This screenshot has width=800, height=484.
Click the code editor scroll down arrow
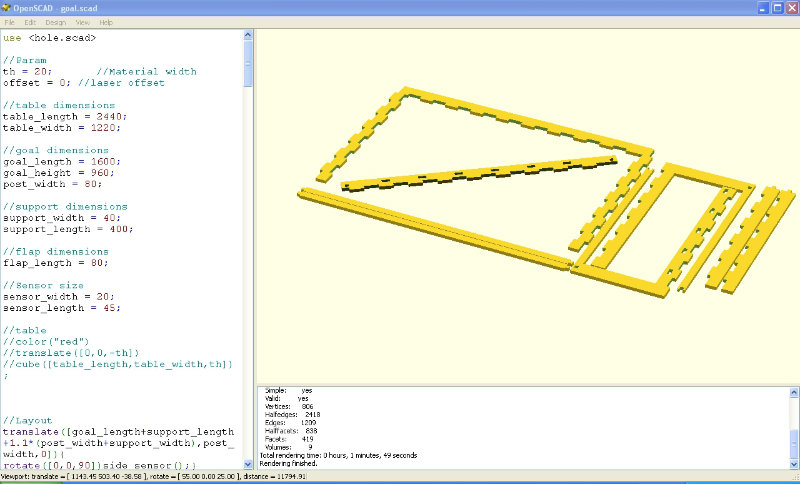click(248, 464)
